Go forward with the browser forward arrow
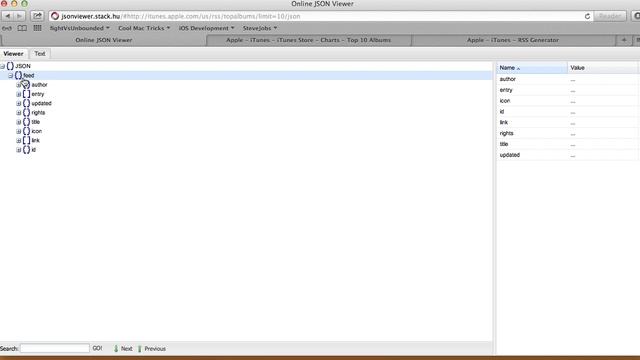Viewport: 640px width, 360px height. (x=19, y=16)
